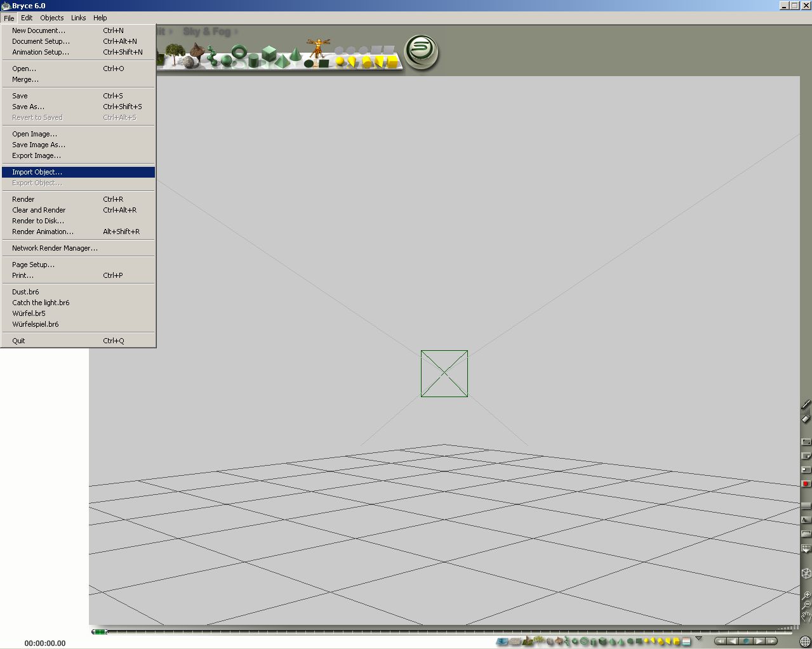
Task: Select Merge… in File menu
Action: [x=78, y=79]
